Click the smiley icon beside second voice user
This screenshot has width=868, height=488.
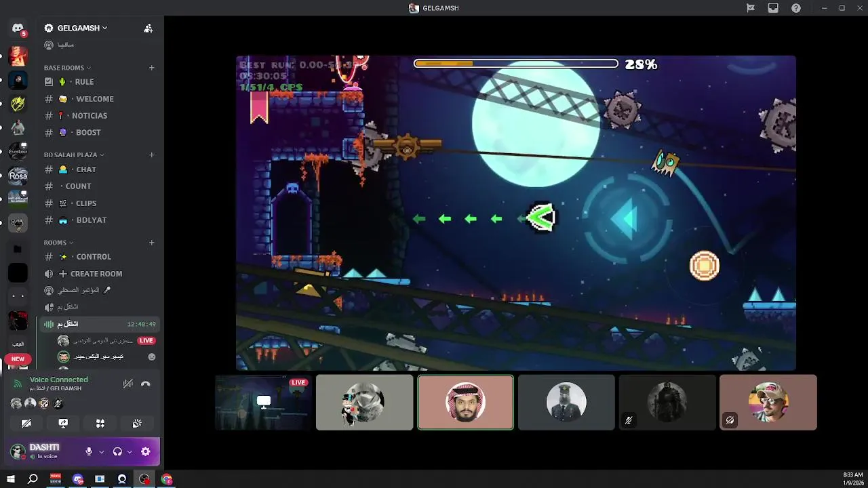(x=152, y=357)
